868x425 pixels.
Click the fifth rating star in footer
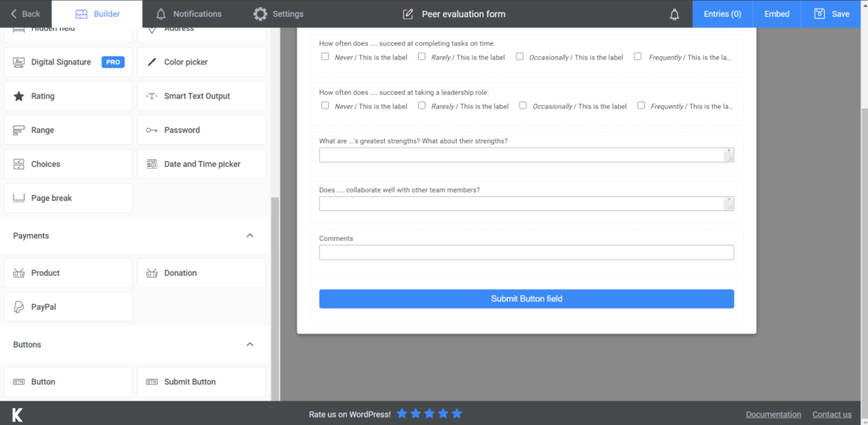(457, 413)
